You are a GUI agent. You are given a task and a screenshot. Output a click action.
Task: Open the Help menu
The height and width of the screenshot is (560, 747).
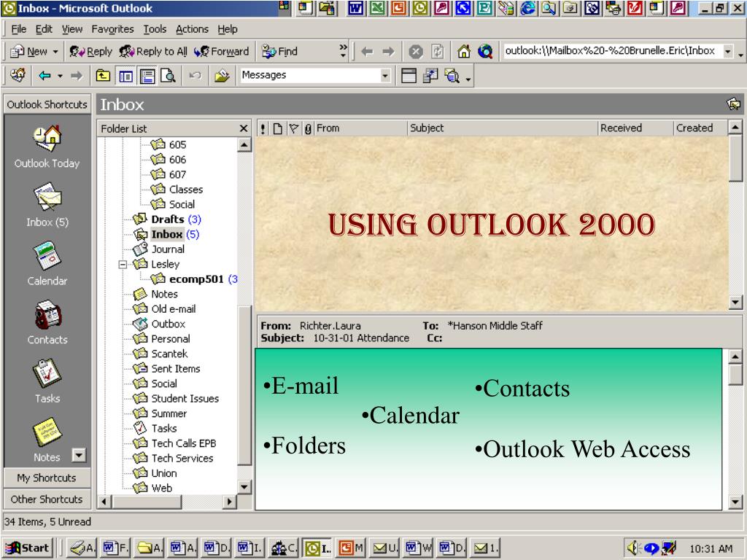click(228, 29)
